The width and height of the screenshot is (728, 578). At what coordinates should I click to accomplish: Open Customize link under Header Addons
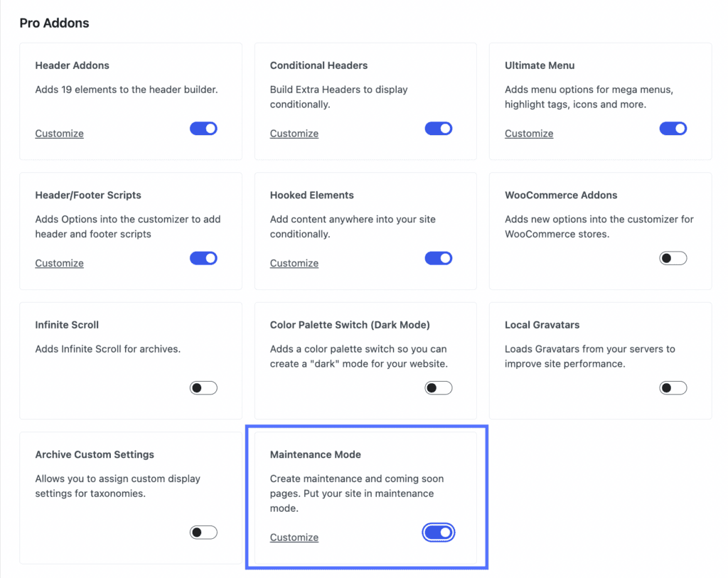tap(59, 134)
